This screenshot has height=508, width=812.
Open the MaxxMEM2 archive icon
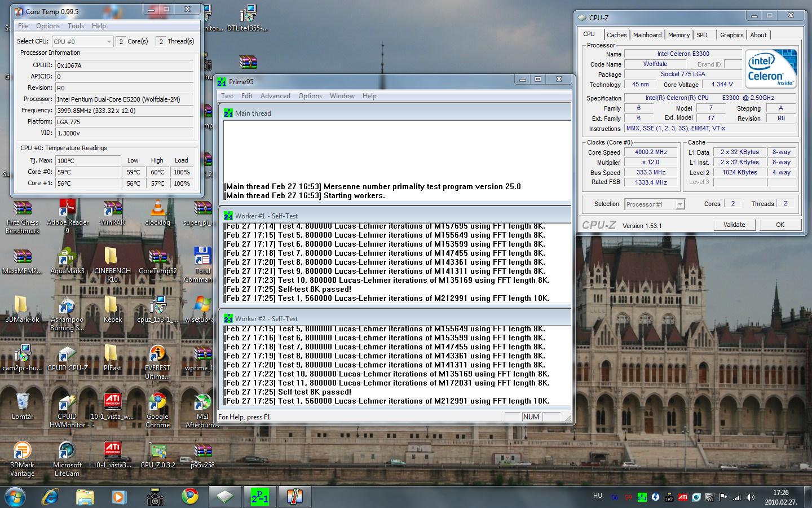23,261
